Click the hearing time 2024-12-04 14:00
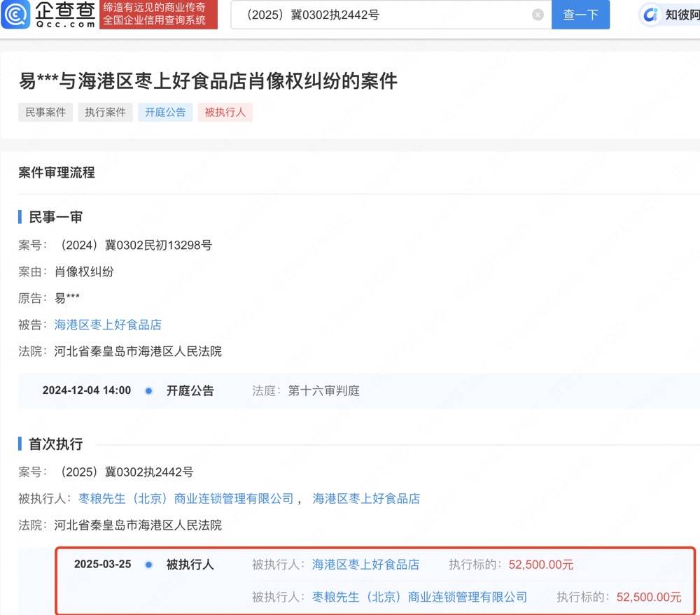This screenshot has width=700, height=615. tap(87, 390)
